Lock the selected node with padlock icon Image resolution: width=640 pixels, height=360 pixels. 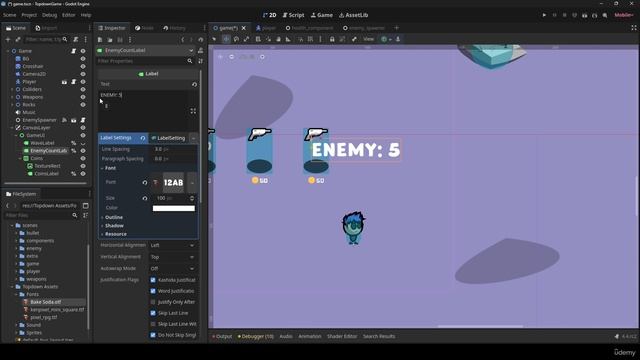tap(332, 39)
